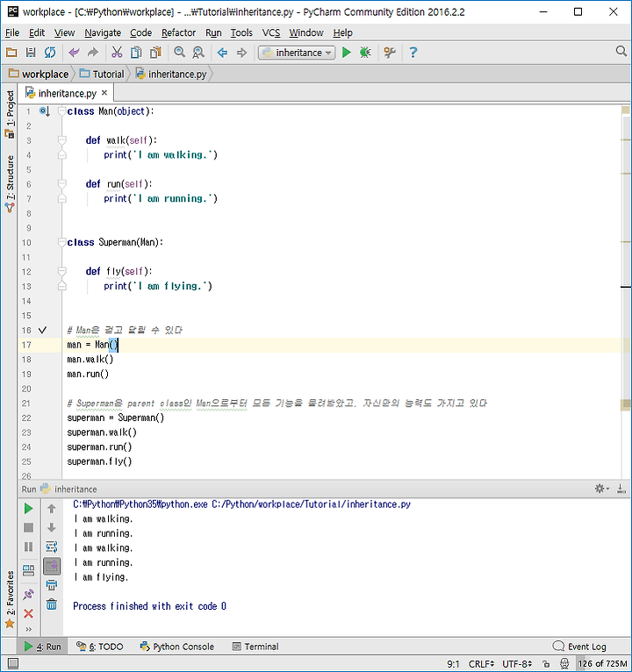Toggle tool window buttons in the status bar corner
632x672 pixels.
pos(13,663)
